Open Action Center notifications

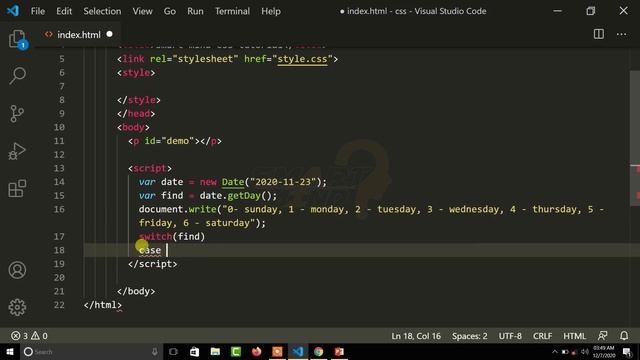[627, 352]
